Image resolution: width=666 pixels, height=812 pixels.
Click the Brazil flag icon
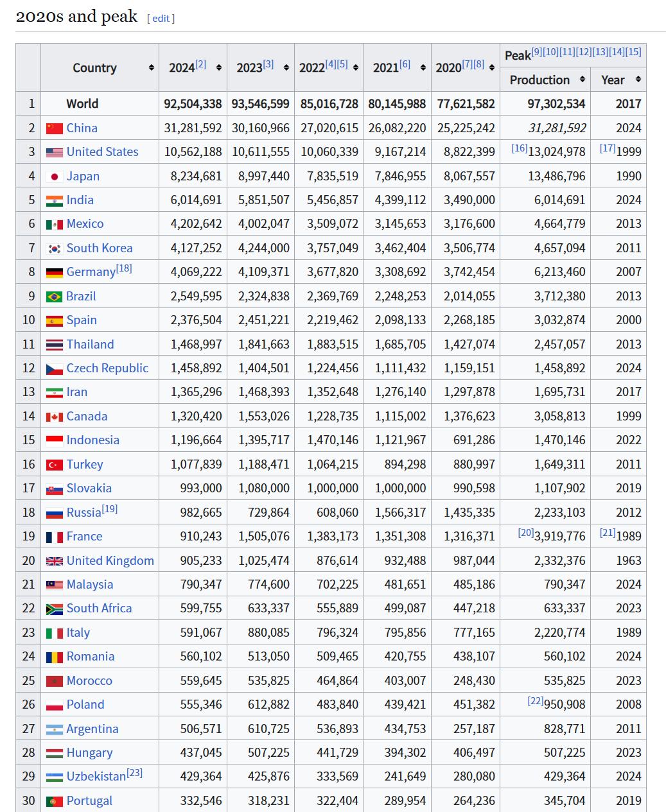click(x=55, y=297)
